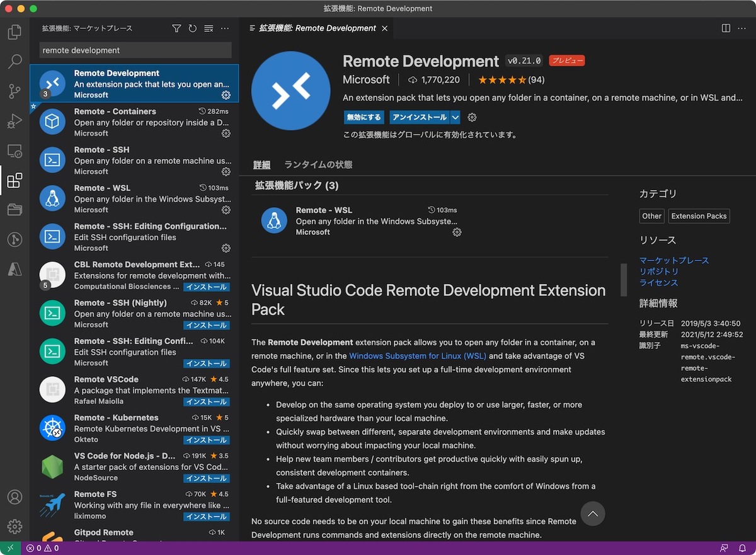
Task: Select Remote - SSH: Editing Configuration installed item
Action: pos(134,237)
